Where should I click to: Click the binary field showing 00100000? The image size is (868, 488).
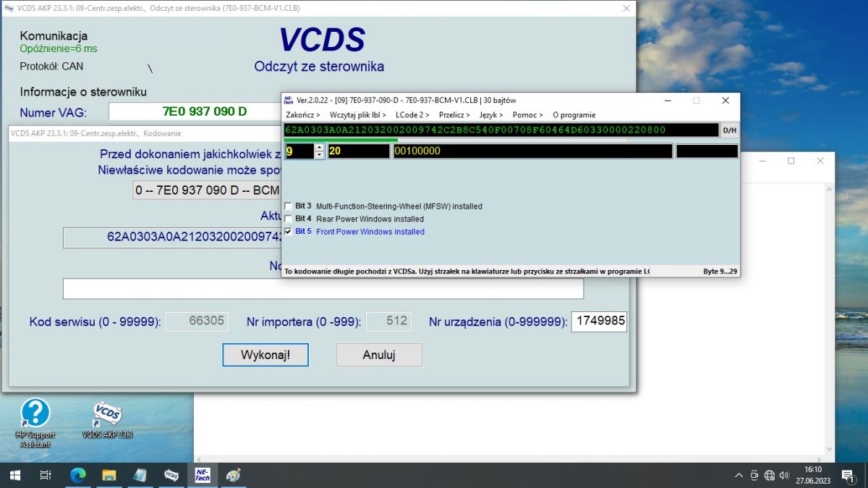[532, 151]
